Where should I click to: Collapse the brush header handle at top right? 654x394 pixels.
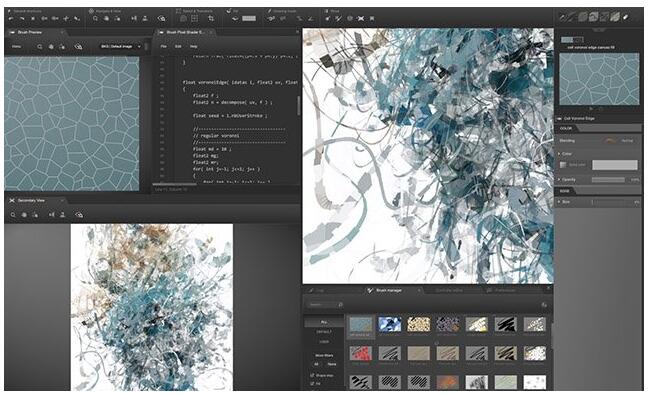599,30
